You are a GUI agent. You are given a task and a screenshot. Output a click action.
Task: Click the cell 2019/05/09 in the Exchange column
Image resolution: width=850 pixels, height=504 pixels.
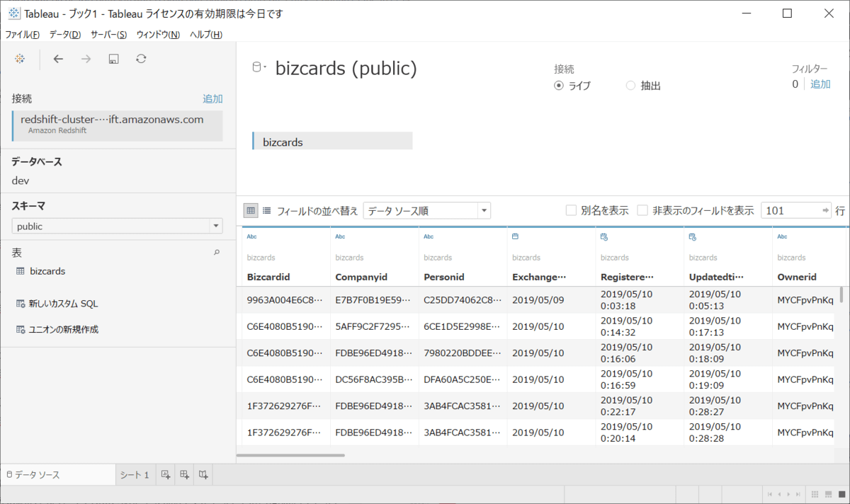click(x=538, y=300)
